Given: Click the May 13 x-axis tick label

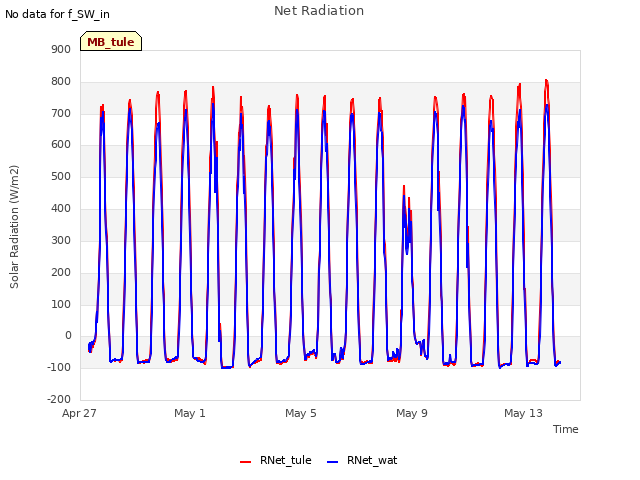Looking at the screenshot, I should coord(523,413).
